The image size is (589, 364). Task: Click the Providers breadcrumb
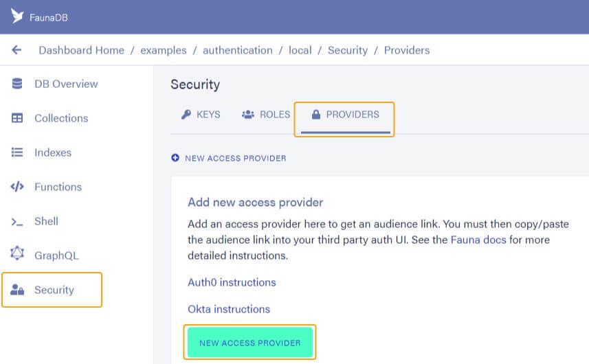[407, 50]
